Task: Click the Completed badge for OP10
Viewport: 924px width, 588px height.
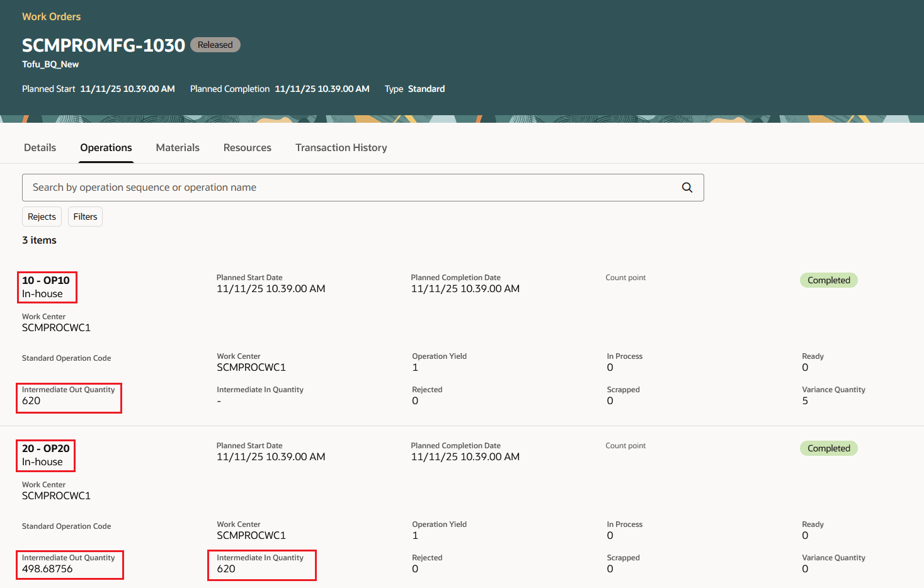Action: (x=829, y=280)
